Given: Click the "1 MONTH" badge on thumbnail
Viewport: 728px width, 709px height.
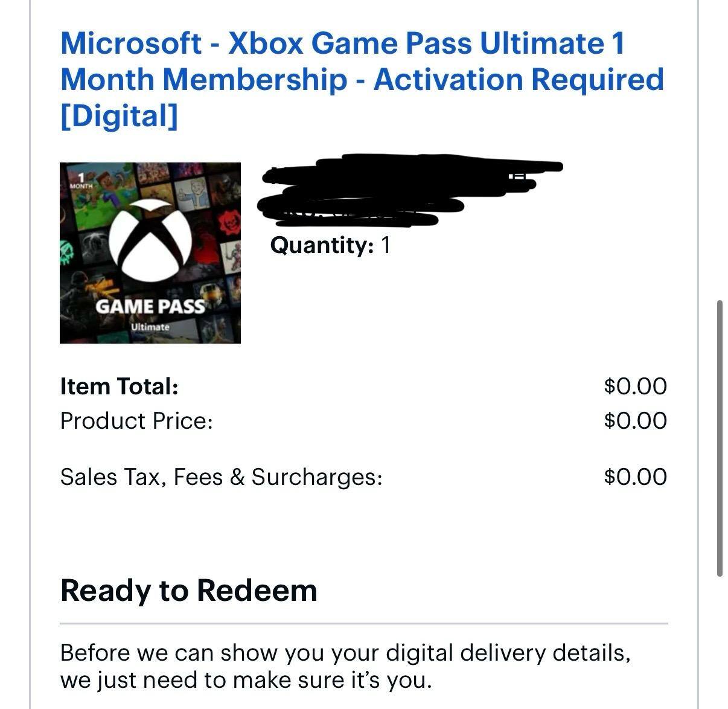Looking at the screenshot, I should coord(81,181).
